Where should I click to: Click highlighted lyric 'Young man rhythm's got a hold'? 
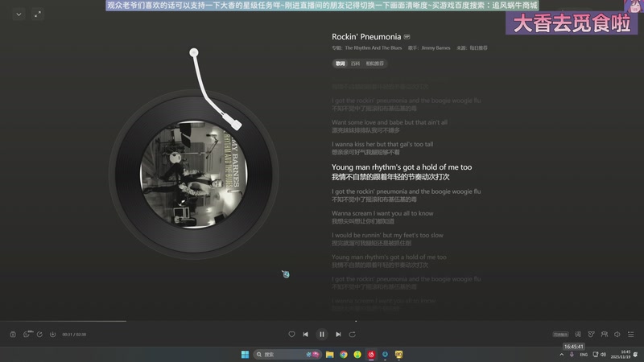click(402, 167)
